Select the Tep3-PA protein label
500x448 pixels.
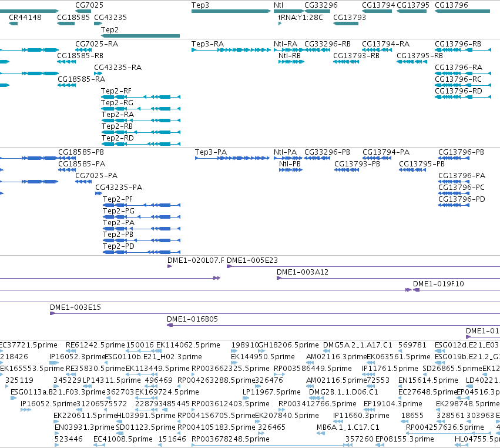(x=211, y=152)
